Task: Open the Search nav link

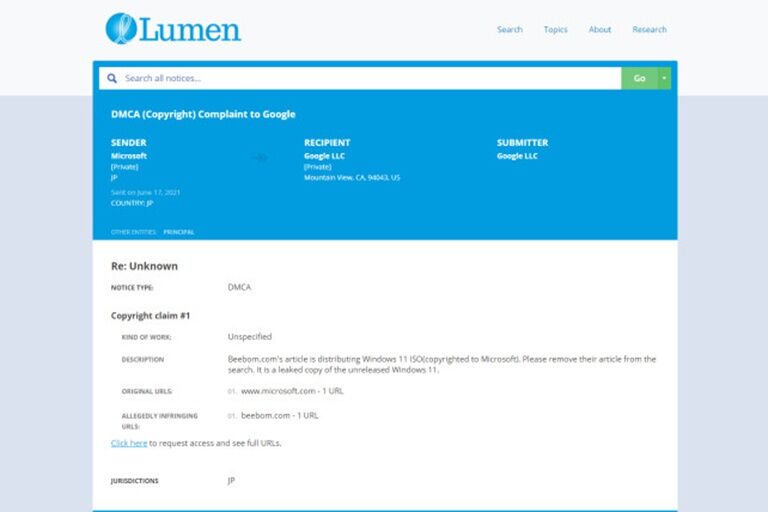Action: [x=509, y=29]
